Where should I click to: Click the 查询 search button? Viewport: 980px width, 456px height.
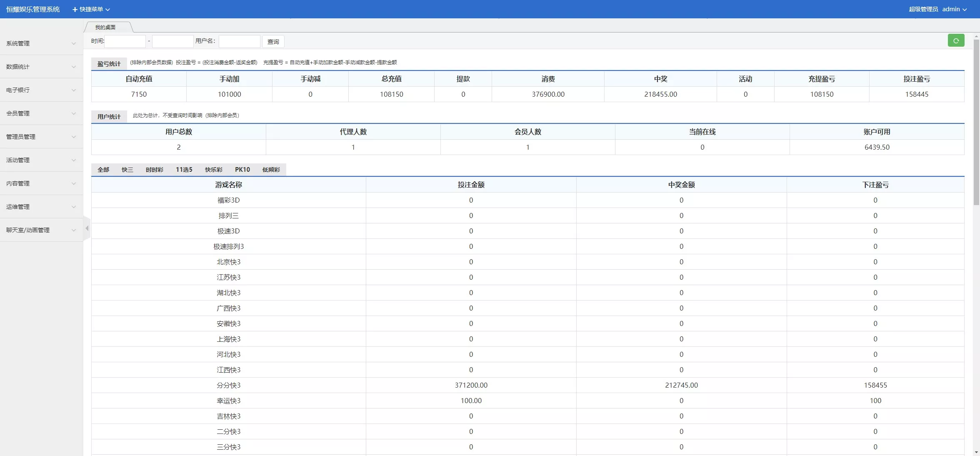273,41
